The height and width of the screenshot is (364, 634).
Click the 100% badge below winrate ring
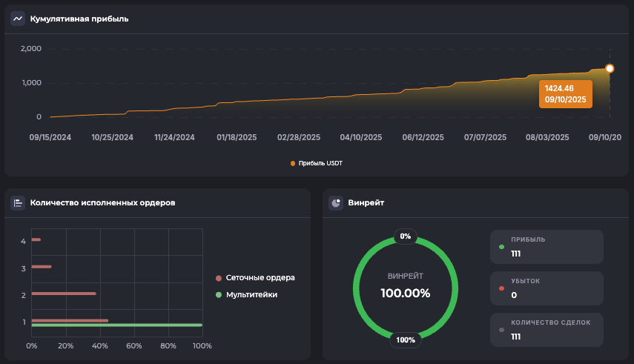(x=406, y=340)
